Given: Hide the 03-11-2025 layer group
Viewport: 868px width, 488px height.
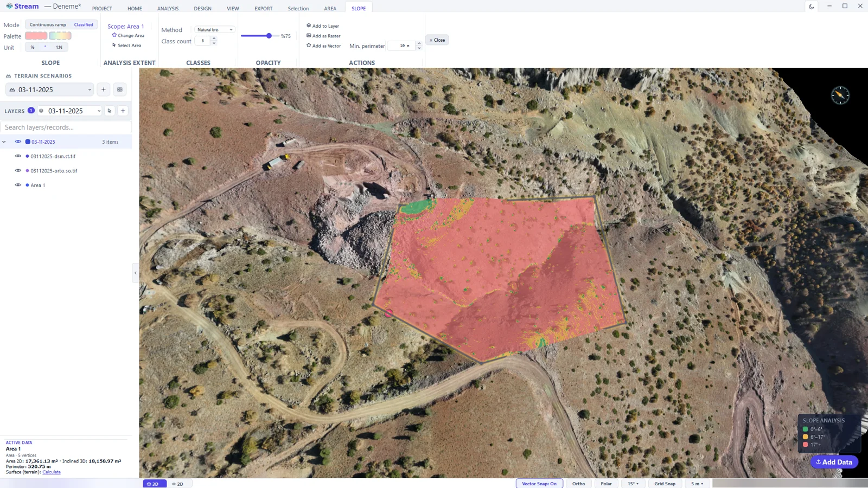Looking at the screenshot, I should pos(18,142).
